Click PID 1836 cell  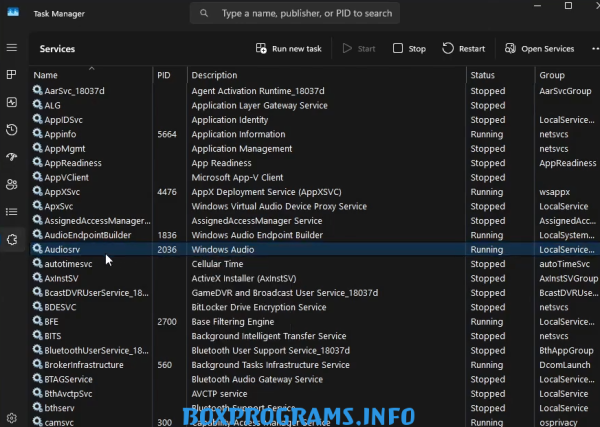tap(167, 235)
